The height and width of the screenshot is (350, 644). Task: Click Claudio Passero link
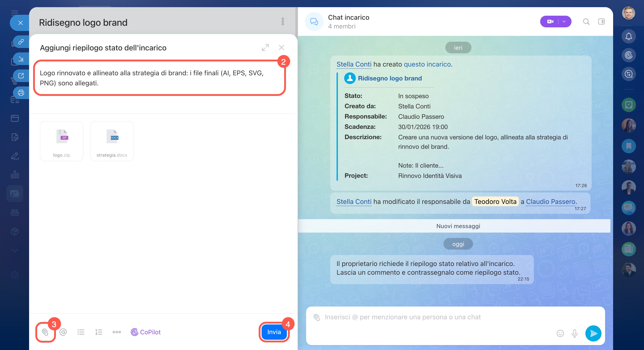click(550, 201)
